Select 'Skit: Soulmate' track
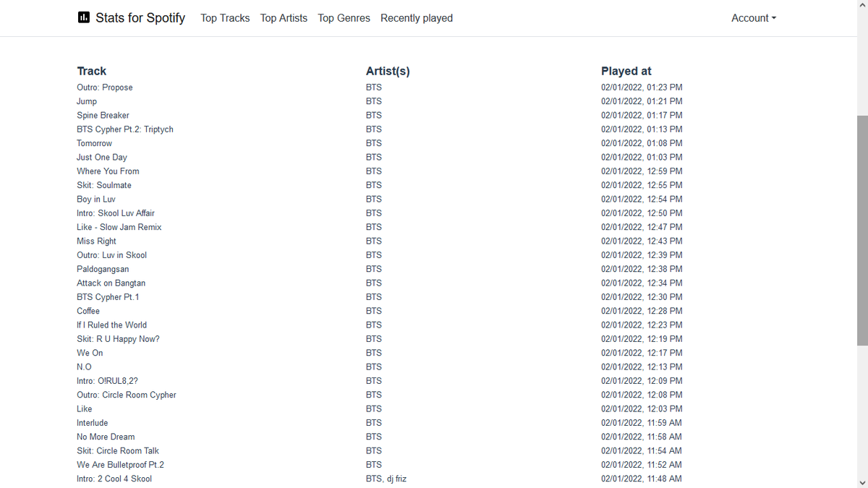868x488 pixels. pos(104,185)
